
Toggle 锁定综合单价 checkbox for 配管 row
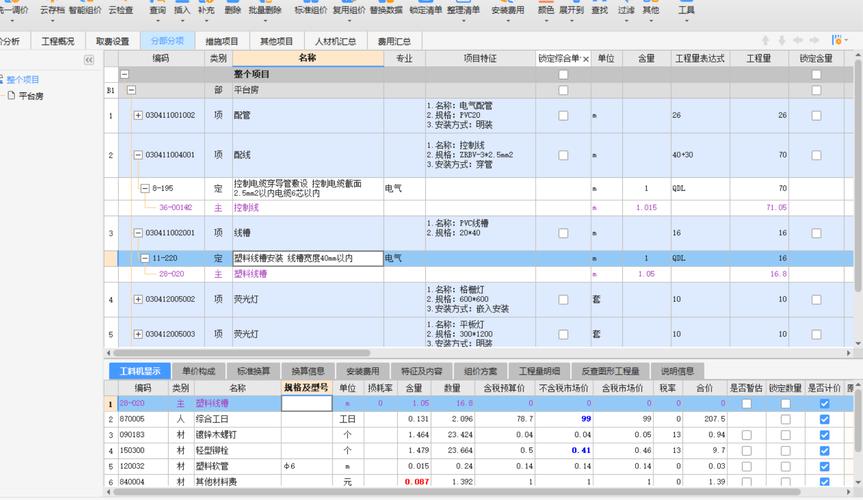563,116
